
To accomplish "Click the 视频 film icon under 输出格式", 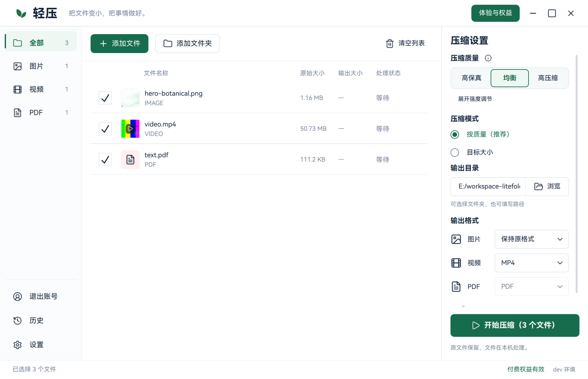I will point(456,263).
